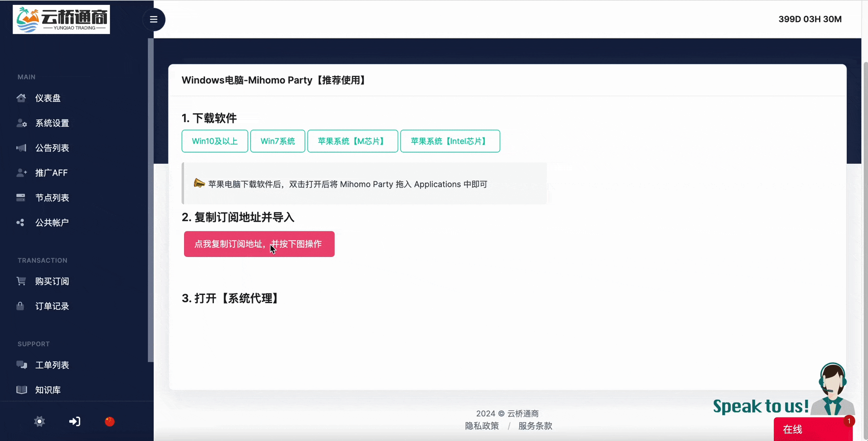
Task: Copy subscription via 点我复制订阅地址 button
Action: point(259,244)
